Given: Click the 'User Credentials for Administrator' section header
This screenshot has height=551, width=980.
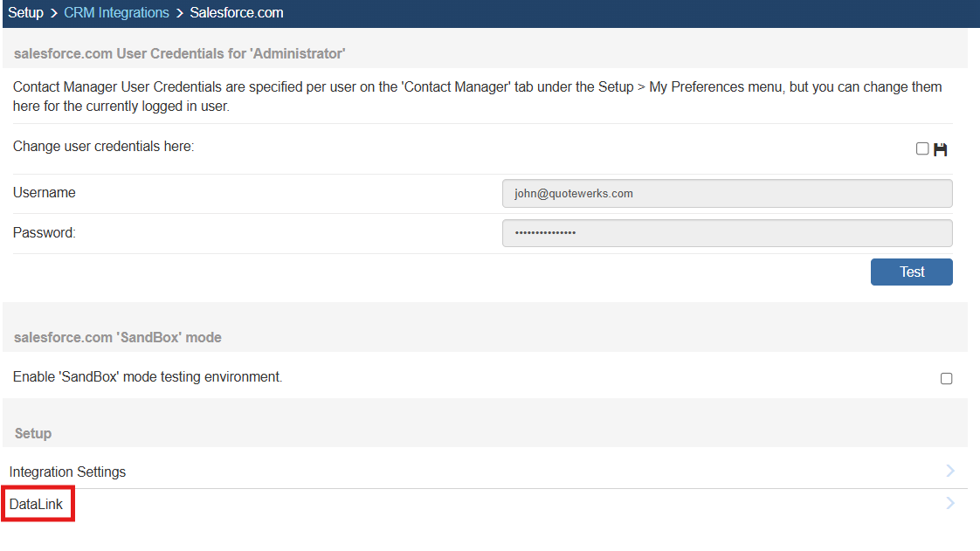Looking at the screenshot, I should coord(180,53).
